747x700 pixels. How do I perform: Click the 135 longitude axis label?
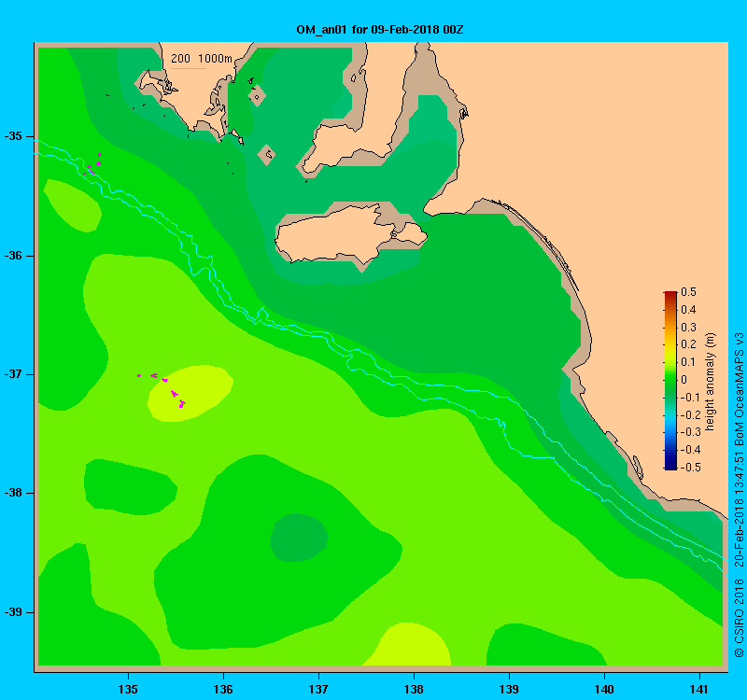[128, 690]
